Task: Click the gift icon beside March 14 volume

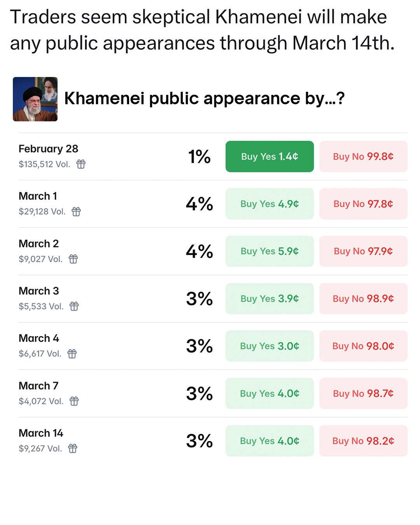Action: [73, 448]
